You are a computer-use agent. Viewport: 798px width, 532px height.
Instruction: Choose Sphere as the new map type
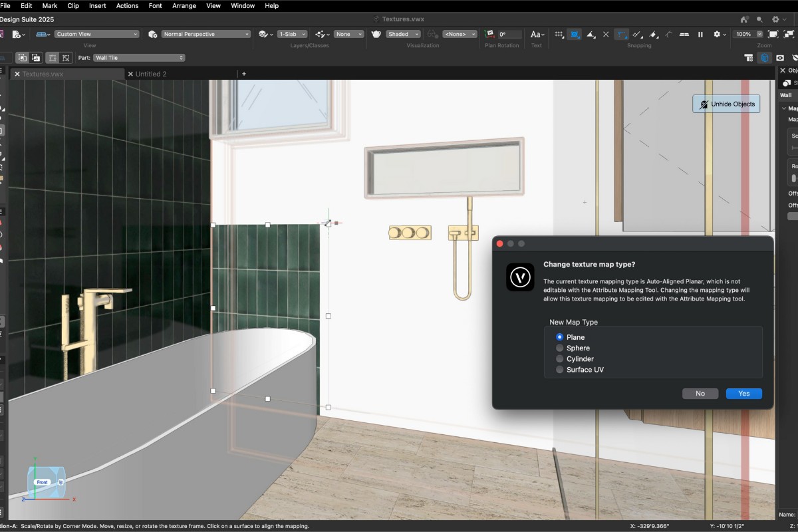[x=559, y=348]
